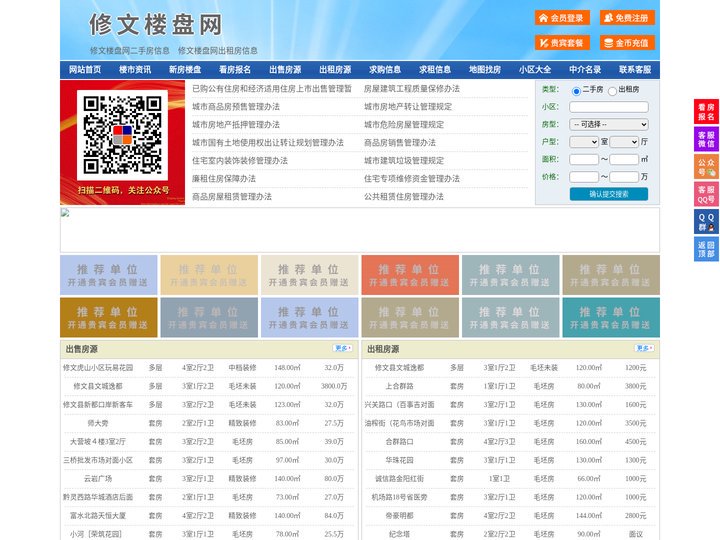Open the 求购信息 nav item
The width and height of the screenshot is (720, 540).
click(385, 70)
